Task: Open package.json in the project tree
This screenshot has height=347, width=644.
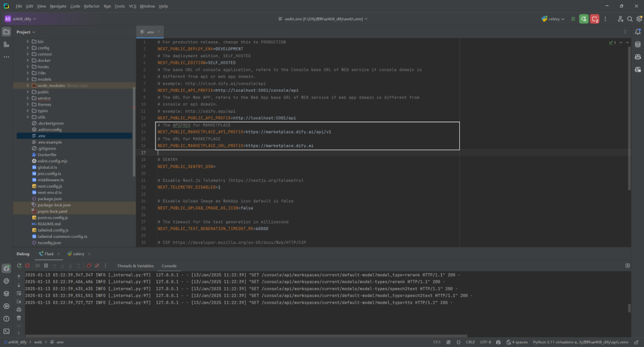Action: pyautogui.click(x=49, y=199)
